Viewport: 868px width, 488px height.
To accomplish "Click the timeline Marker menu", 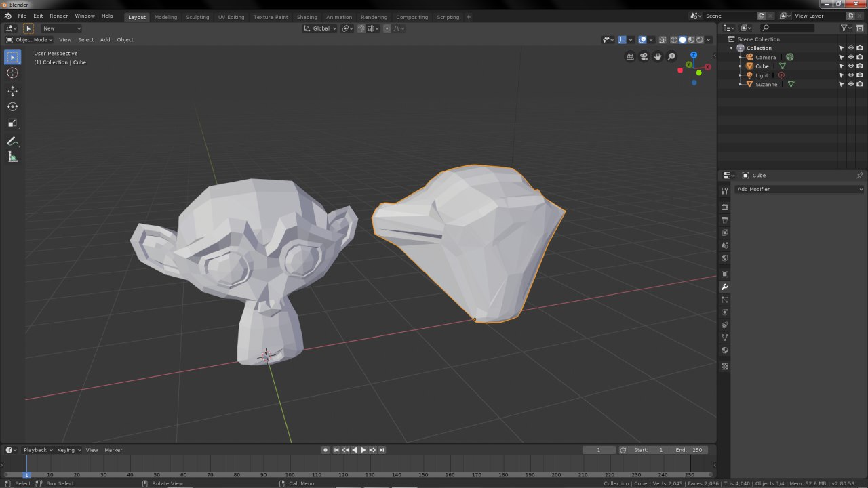I will point(113,450).
